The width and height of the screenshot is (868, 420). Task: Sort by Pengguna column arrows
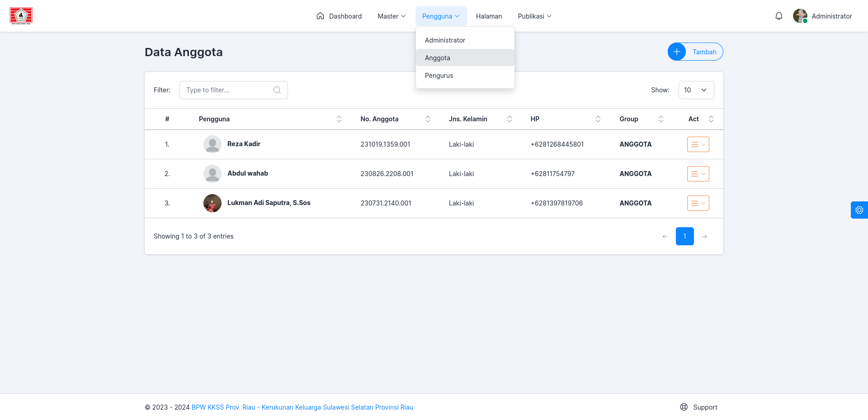pos(339,119)
